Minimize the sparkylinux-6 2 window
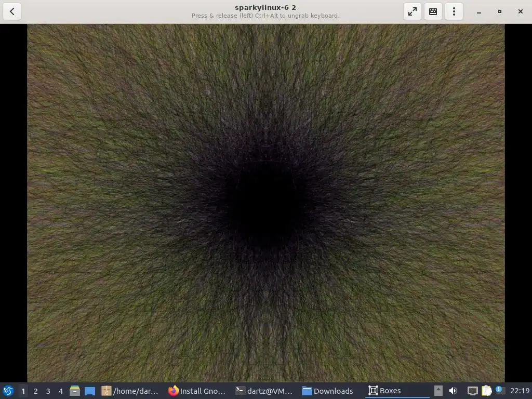 click(478, 11)
